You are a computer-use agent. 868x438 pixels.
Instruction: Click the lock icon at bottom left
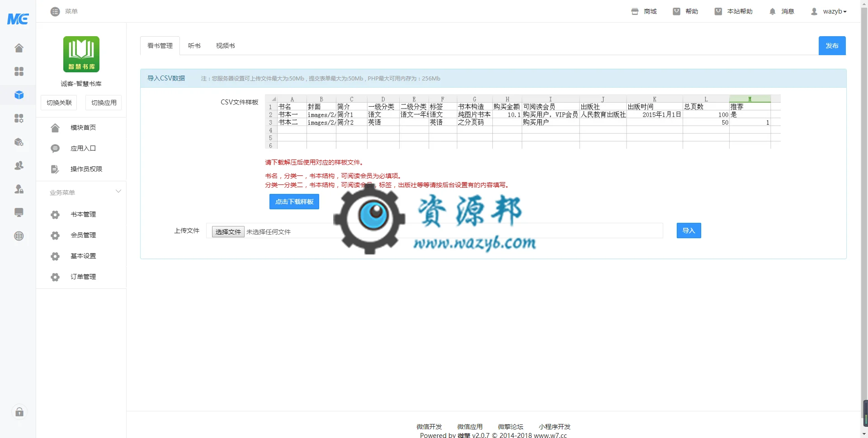coord(19,412)
